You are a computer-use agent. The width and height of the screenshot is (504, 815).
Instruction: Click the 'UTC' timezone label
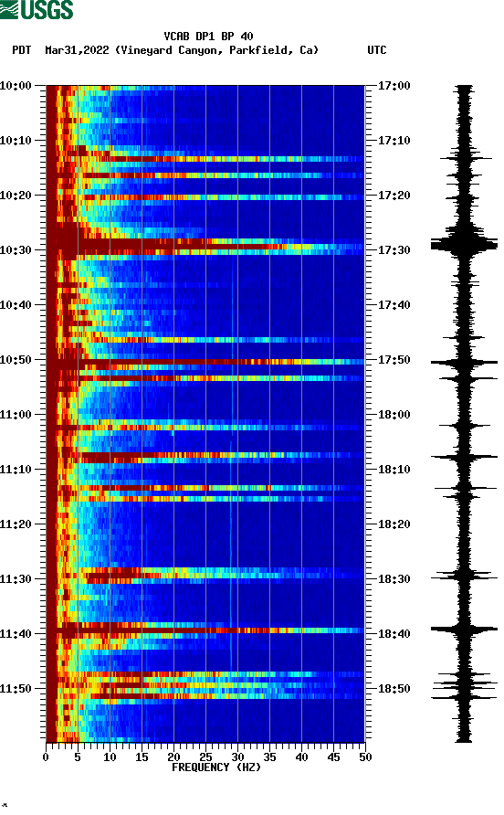pyautogui.click(x=377, y=50)
